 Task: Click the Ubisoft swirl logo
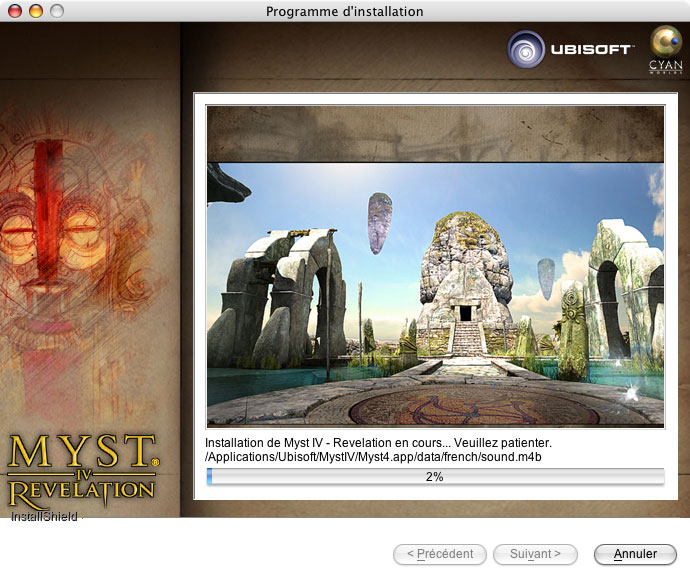[526, 49]
